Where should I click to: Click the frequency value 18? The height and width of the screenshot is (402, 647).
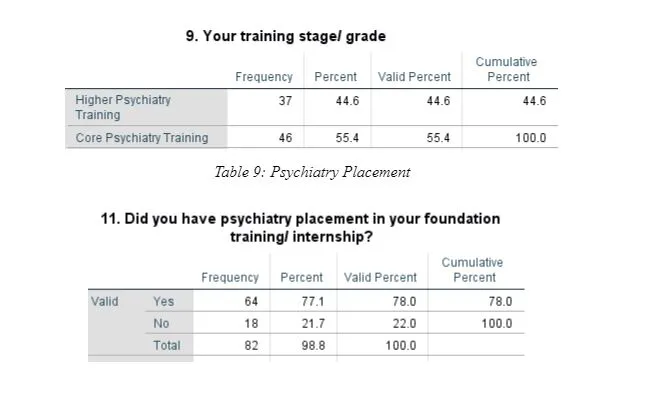(251, 323)
